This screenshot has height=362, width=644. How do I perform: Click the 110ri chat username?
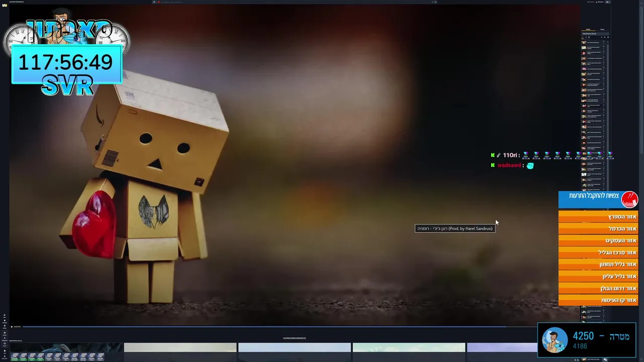[510, 155]
